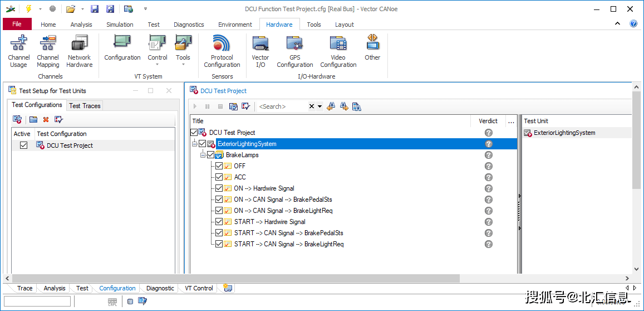Clear the search box with X button
The image size is (644, 311).
[x=312, y=106]
